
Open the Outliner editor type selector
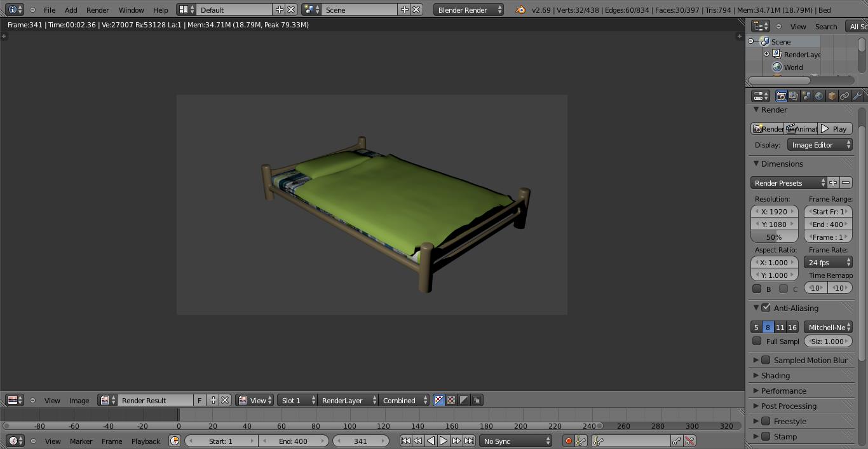tap(761, 26)
